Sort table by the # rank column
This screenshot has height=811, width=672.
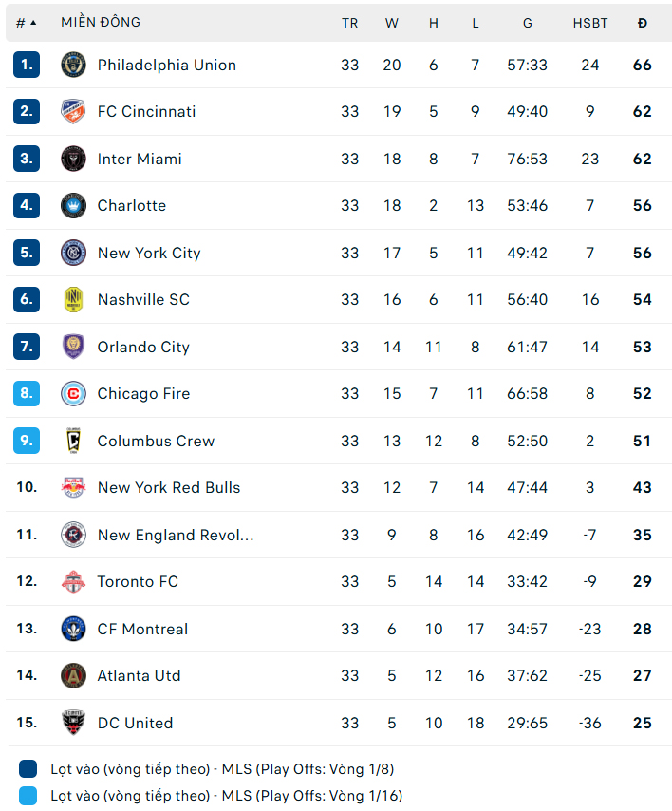point(26,23)
